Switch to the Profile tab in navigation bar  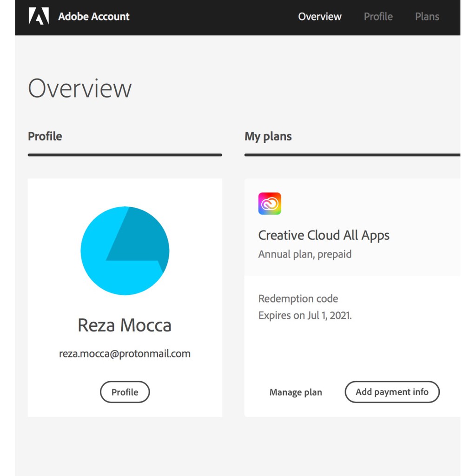(378, 17)
